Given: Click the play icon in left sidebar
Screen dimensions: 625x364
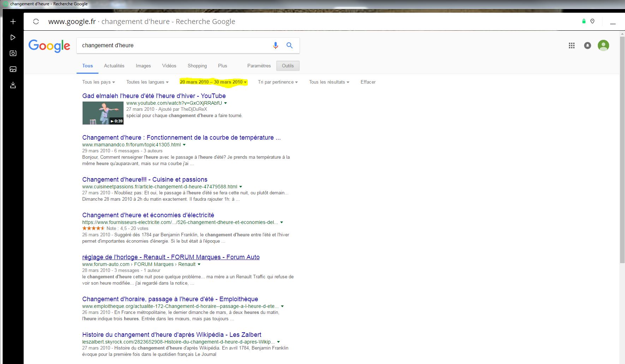Looking at the screenshot, I should pos(13,37).
